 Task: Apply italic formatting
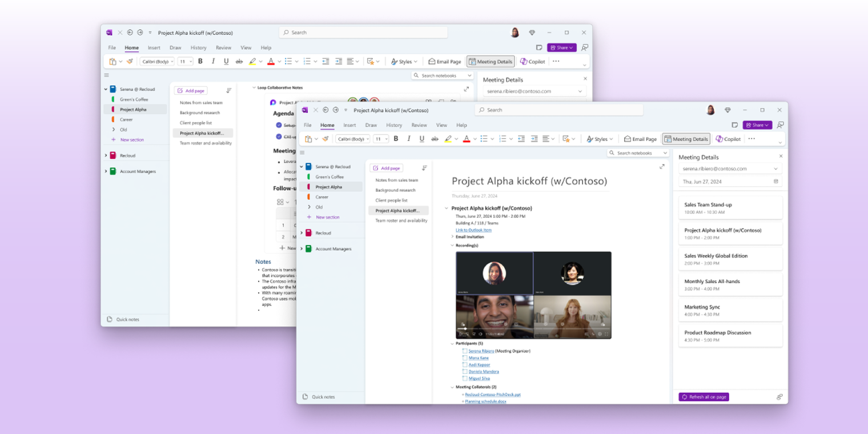coord(409,138)
